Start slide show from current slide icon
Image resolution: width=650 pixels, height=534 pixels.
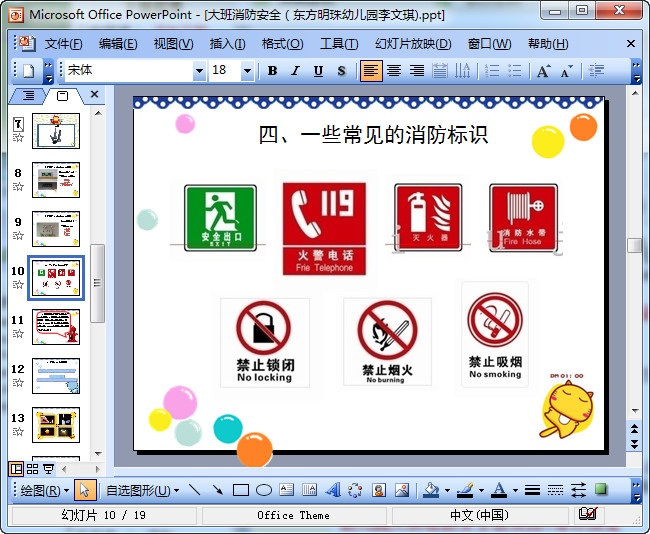point(49,469)
